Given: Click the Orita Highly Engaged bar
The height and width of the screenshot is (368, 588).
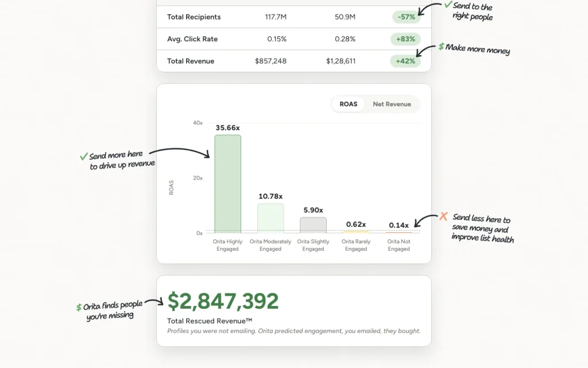Looking at the screenshot, I should (227, 184).
